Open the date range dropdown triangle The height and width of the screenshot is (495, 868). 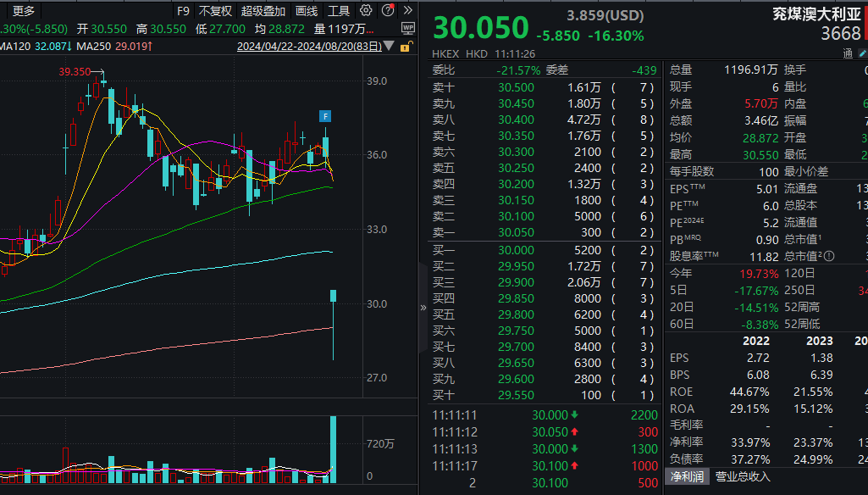[389, 47]
